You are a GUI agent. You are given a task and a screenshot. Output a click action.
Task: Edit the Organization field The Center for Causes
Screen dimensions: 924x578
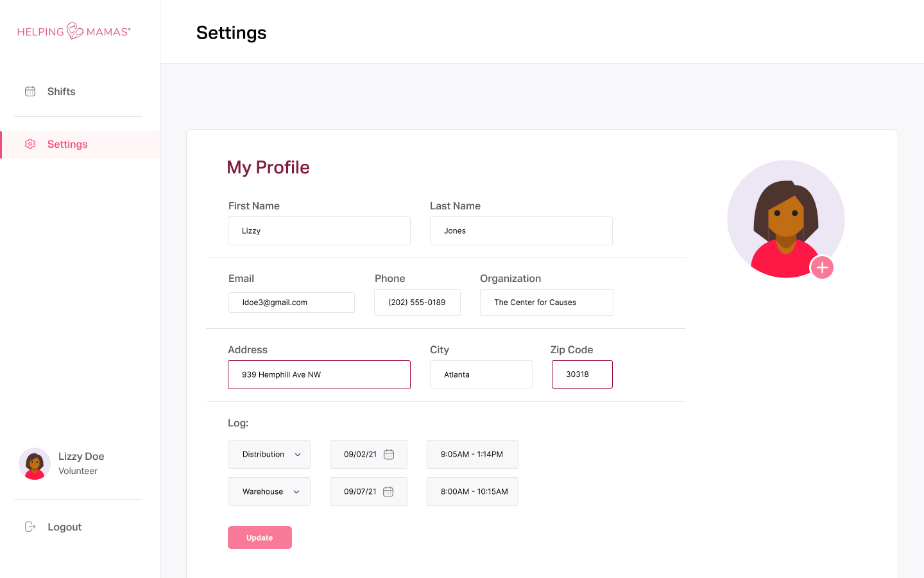point(547,302)
